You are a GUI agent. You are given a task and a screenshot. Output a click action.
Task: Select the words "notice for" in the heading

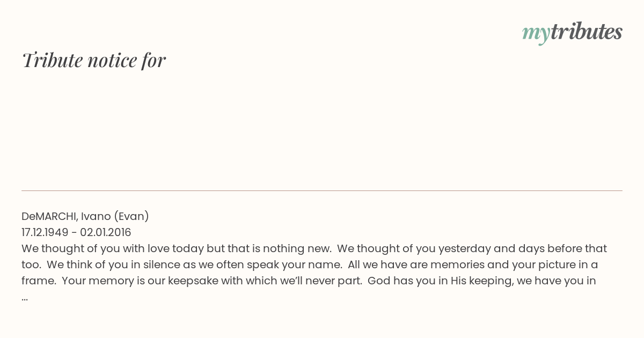click(127, 60)
